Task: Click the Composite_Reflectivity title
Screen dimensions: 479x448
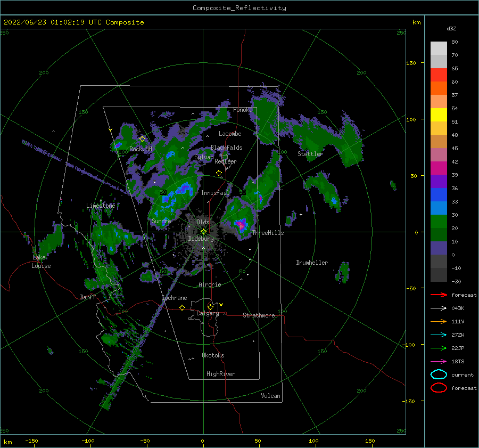Action: pyautogui.click(x=240, y=8)
